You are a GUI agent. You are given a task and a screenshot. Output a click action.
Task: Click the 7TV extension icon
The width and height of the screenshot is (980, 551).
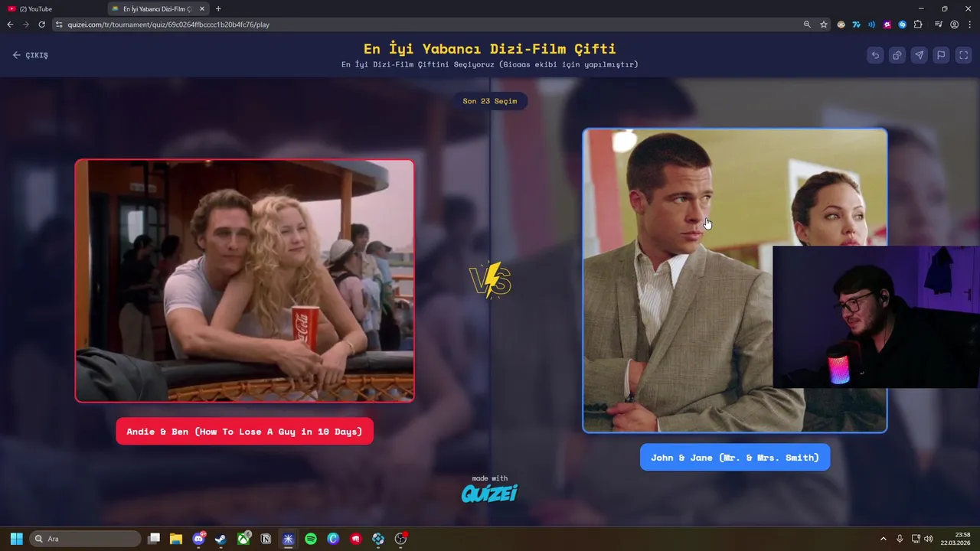[x=857, y=24]
